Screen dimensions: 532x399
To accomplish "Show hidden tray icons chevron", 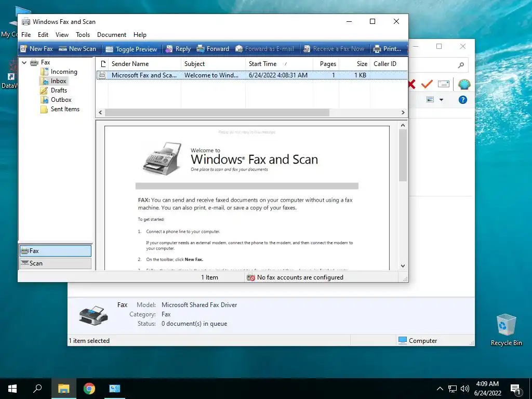I will (x=440, y=389).
